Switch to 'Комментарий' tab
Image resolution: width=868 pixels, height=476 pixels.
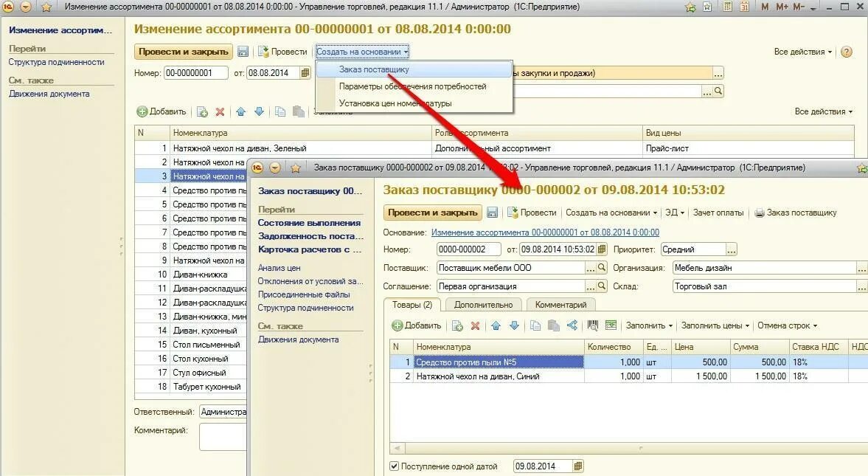click(x=560, y=305)
